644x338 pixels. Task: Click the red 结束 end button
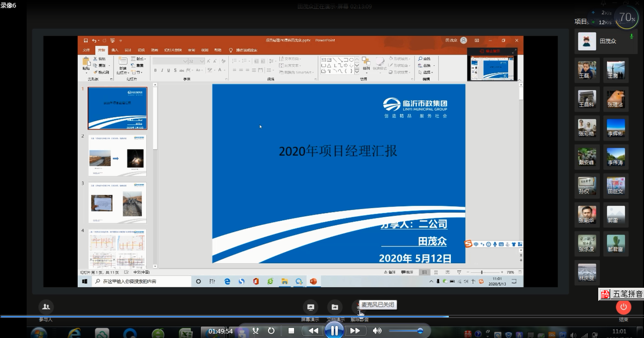click(x=623, y=307)
